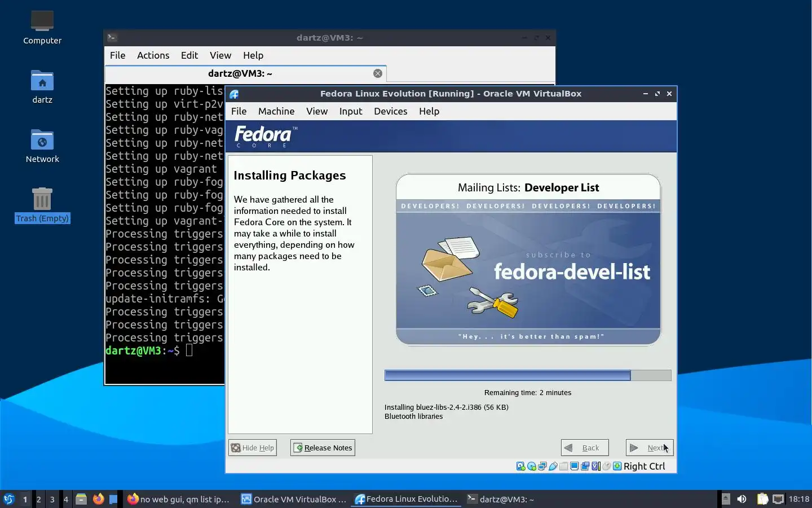Open terminal Help menu

pyautogui.click(x=253, y=55)
